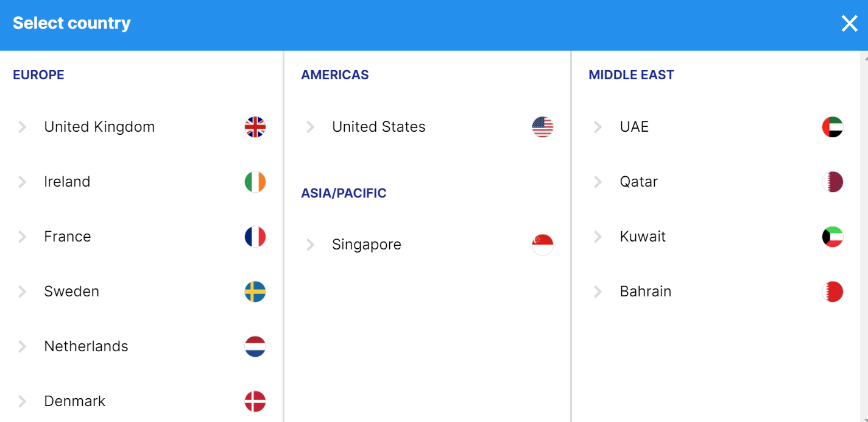The width and height of the screenshot is (868, 422).
Task: Choose the United Kingdom country link
Action: click(99, 127)
